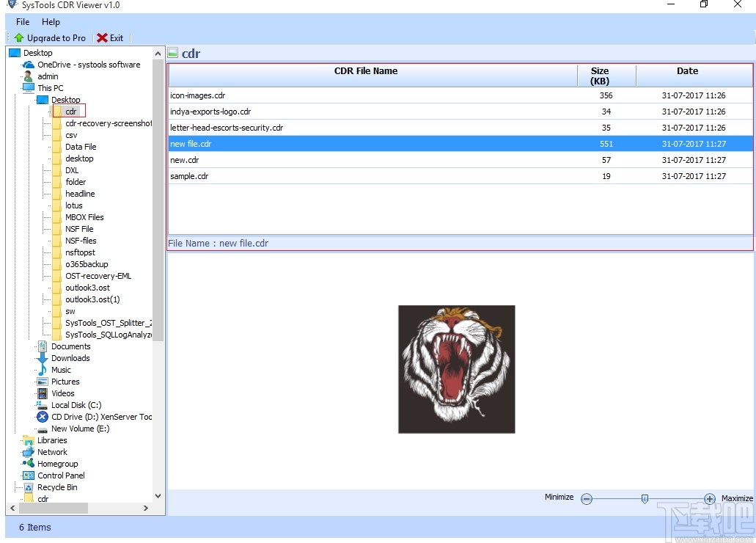The image size is (756, 543).
Task: Click the minus icon to minimize image zoom
Action: (587, 498)
